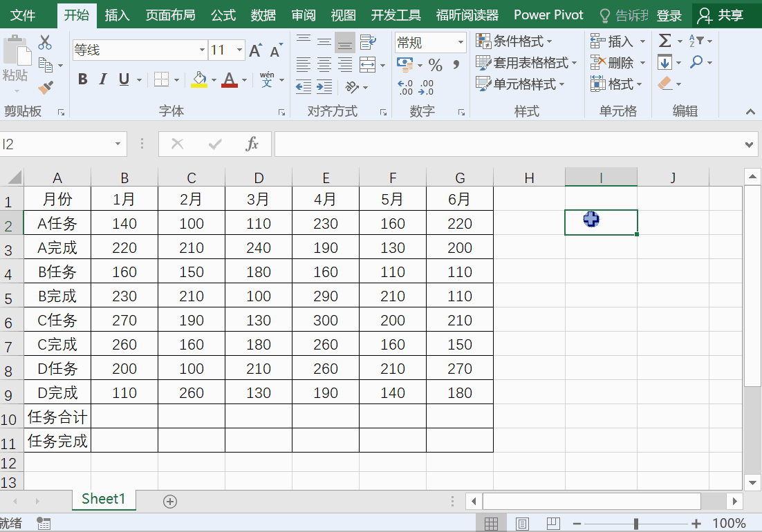Open Name Box dropdown arrow
The height and width of the screenshot is (532, 762).
click(118, 144)
